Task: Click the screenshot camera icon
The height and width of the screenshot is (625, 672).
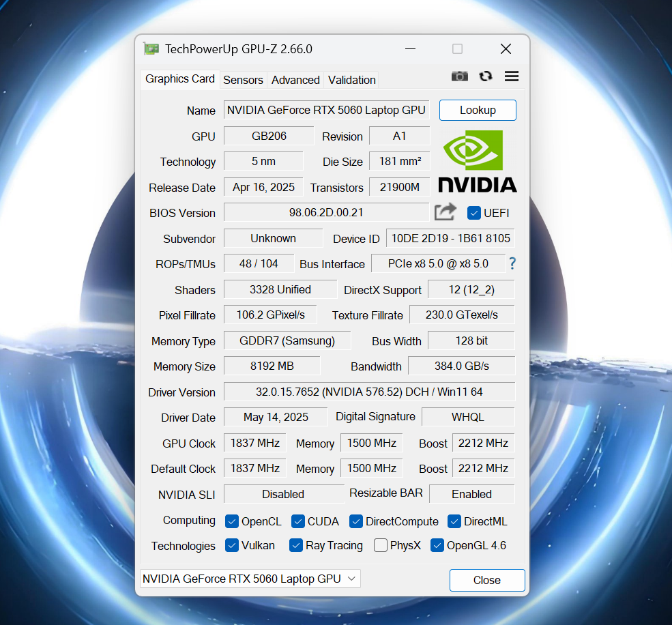Action: [459, 76]
